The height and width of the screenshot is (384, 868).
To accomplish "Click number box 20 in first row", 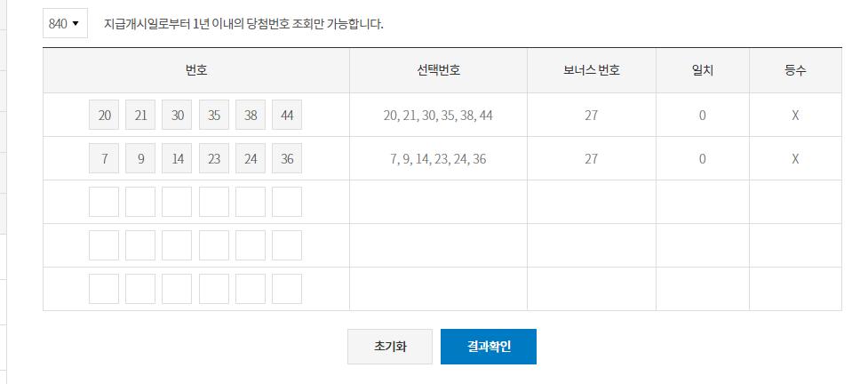I will (104, 116).
